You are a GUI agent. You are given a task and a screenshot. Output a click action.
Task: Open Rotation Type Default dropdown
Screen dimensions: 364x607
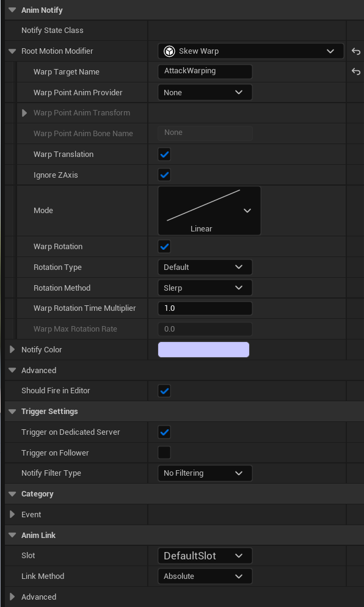coord(205,267)
